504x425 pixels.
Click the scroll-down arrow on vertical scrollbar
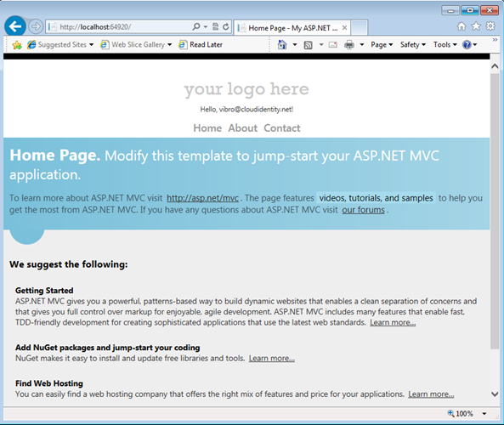495,394
